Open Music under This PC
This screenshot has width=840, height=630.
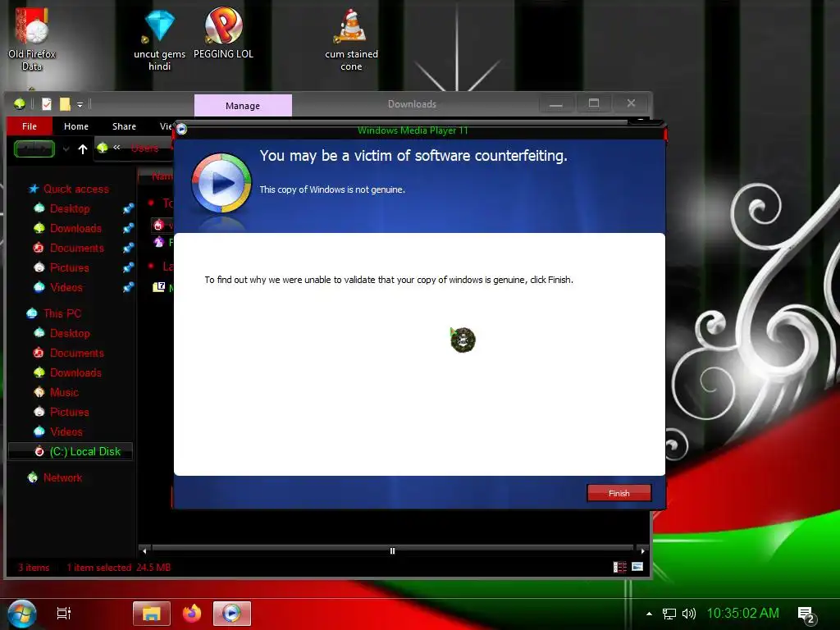point(64,392)
